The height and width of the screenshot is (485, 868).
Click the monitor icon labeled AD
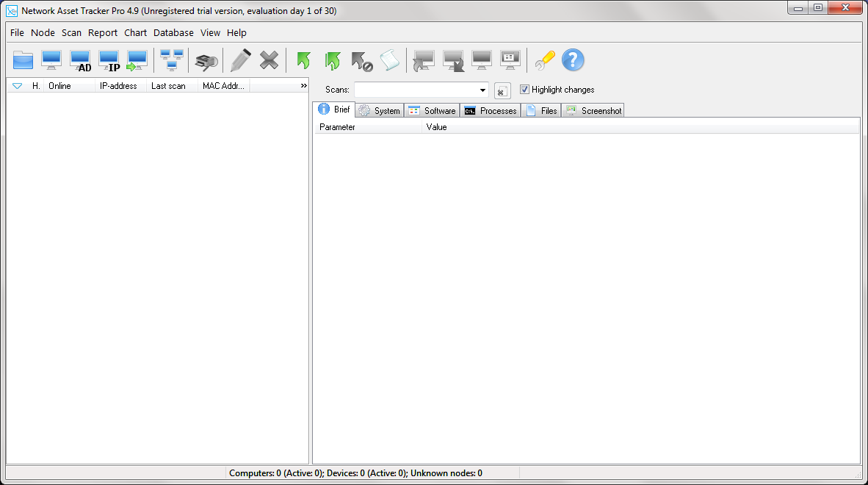point(80,60)
